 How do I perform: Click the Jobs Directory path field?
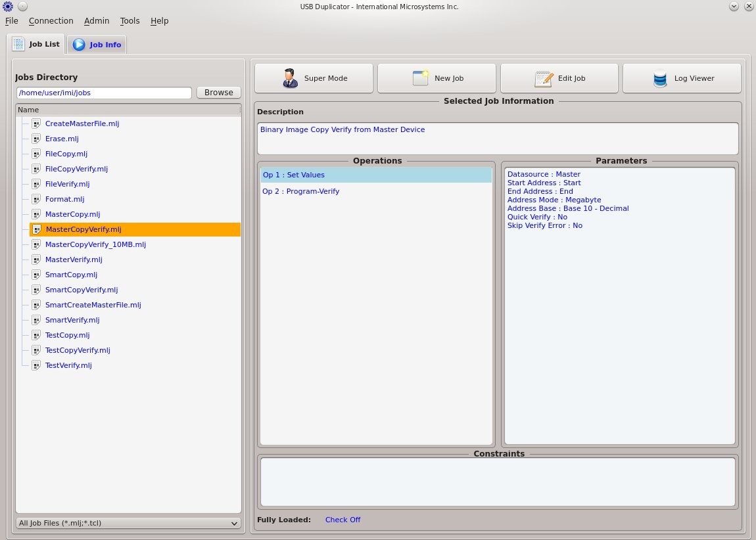104,93
